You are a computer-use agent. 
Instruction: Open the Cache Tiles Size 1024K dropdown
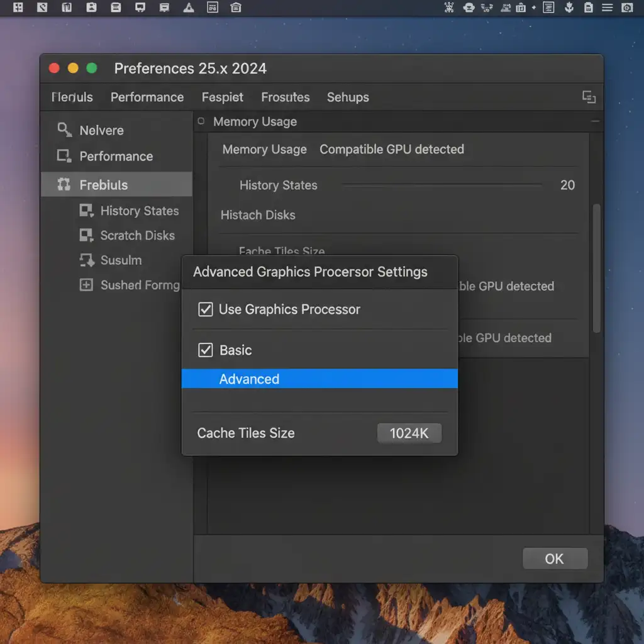tap(409, 433)
